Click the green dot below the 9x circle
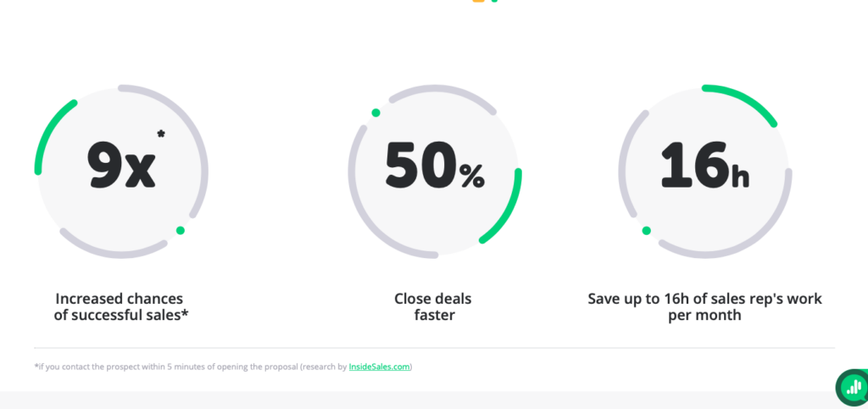868x409 pixels. (x=181, y=231)
